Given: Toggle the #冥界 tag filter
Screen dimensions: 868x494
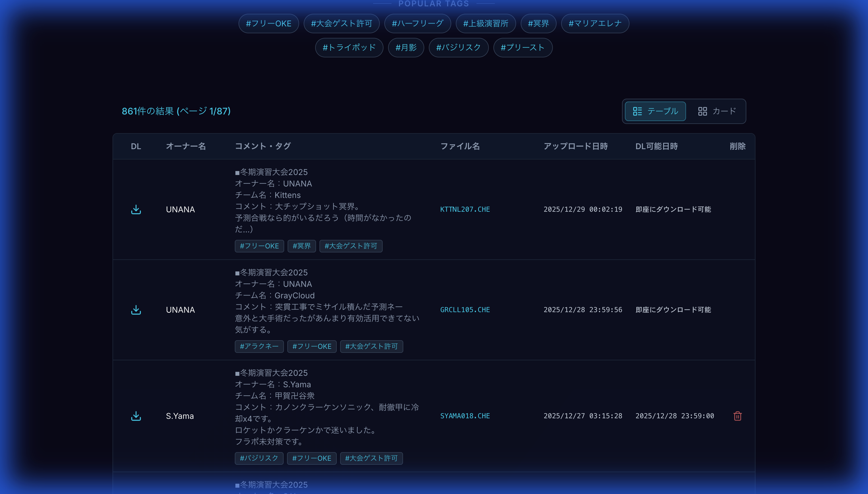Looking at the screenshot, I should pos(538,24).
